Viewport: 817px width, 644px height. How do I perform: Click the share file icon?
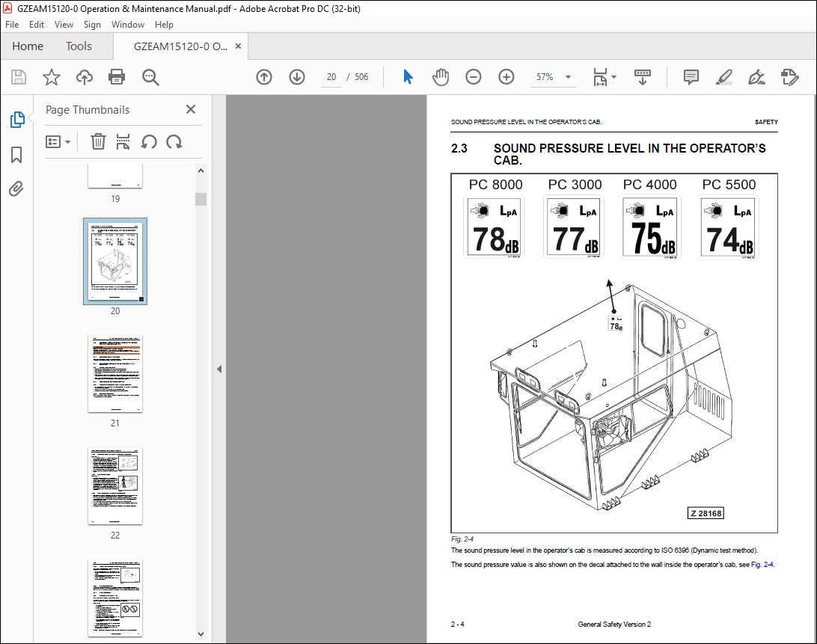click(789, 77)
